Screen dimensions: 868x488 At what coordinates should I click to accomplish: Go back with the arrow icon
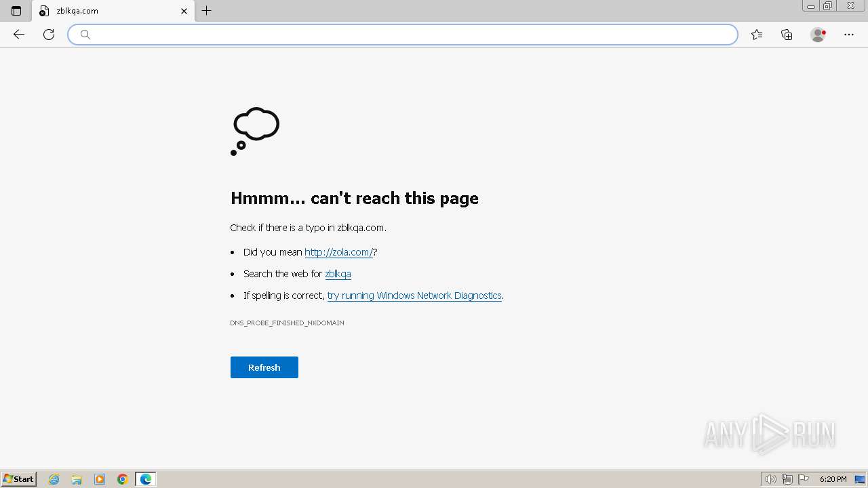[x=19, y=35]
